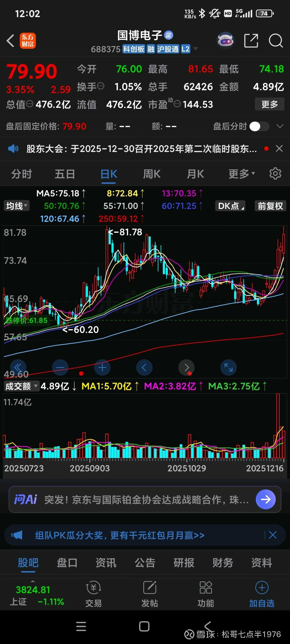This screenshot has width=290, height=644.
Task: Tap the back arrow icon
Action: [10, 41]
